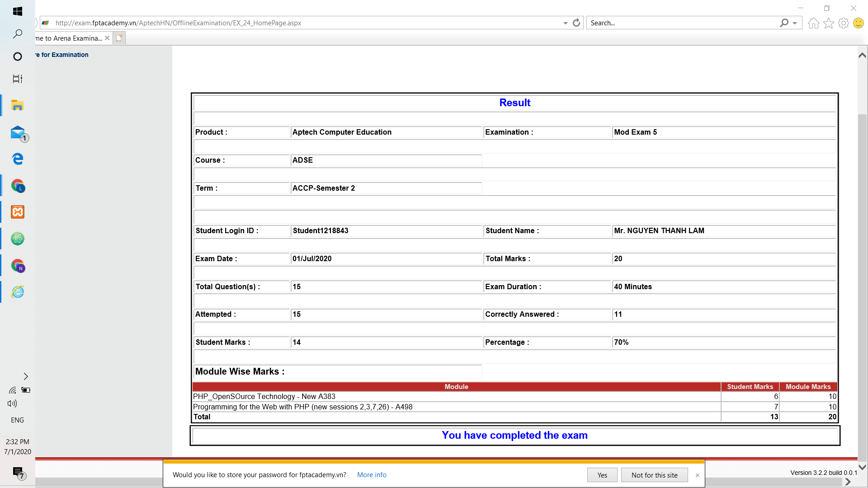The width and height of the screenshot is (868, 488).
Task: Launch File Explorer from the taskbar
Action: [18, 105]
